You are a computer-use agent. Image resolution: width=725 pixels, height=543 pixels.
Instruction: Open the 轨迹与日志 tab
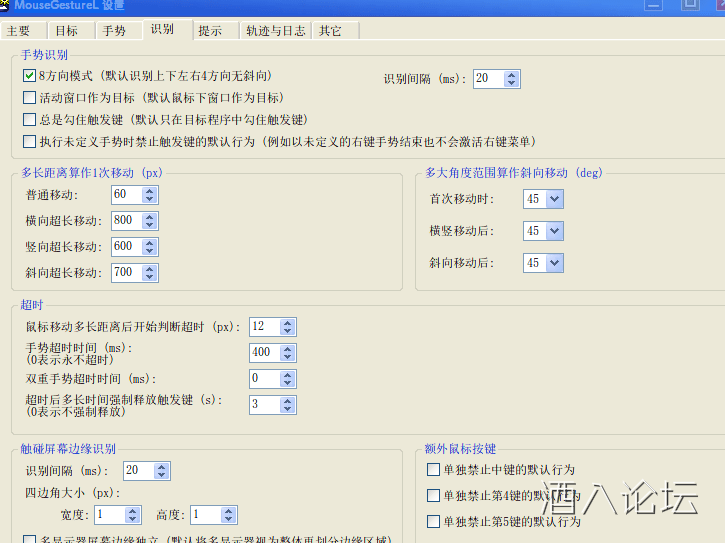click(x=275, y=31)
